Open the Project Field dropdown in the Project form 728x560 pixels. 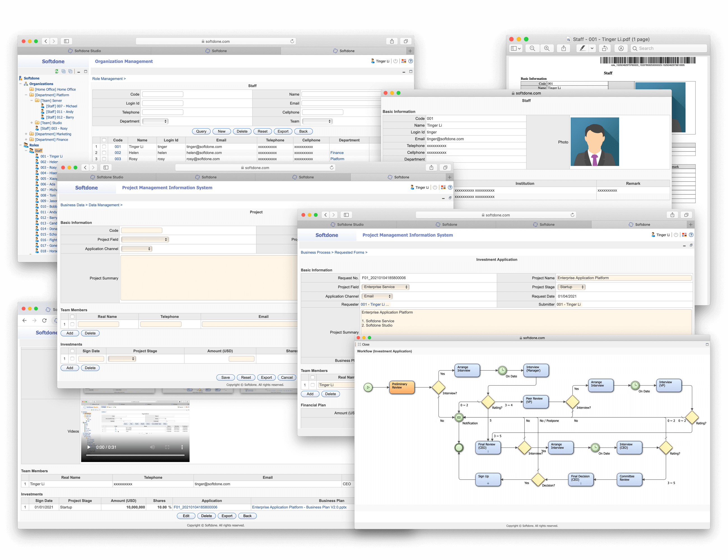coord(145,240)
